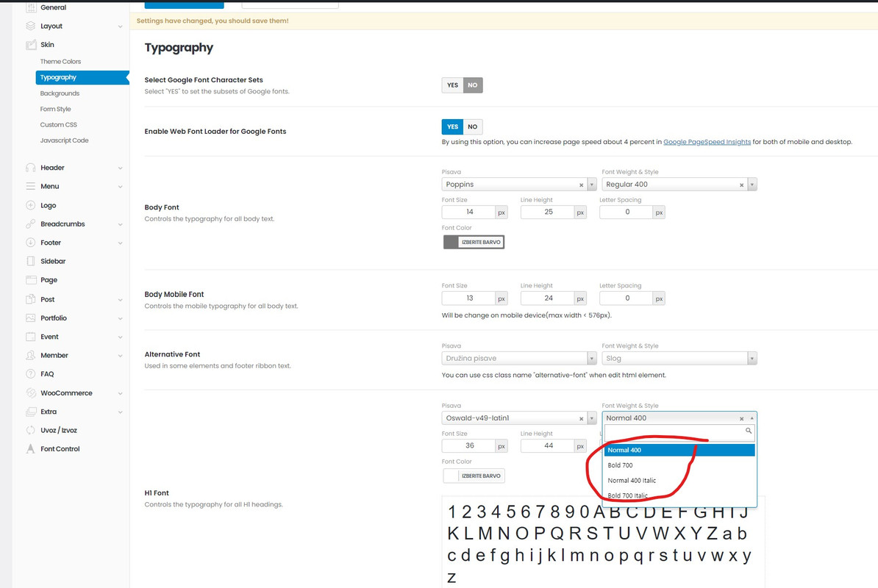The image size is (878, 588).
Task: Set Google Font Character Sets to NO
Action: 473,85
